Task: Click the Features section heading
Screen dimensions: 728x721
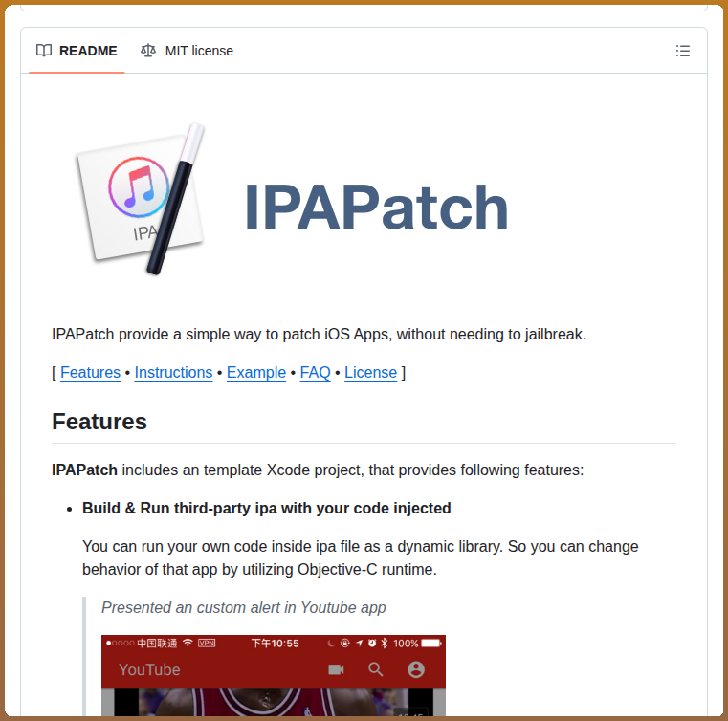Action: (x=99, y=422)
